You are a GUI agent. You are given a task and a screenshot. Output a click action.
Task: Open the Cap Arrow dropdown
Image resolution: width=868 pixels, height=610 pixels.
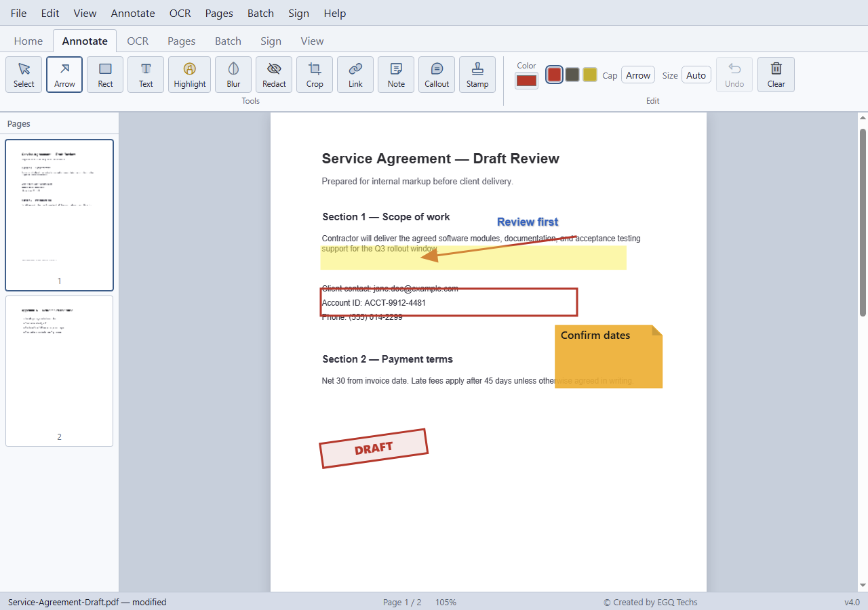point(637,75)
